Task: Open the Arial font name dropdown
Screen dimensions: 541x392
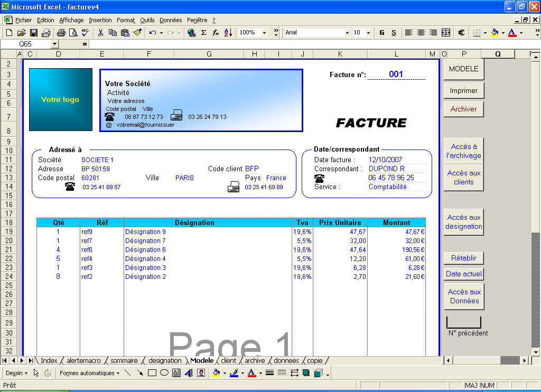Action: click(x=347, y=33)
